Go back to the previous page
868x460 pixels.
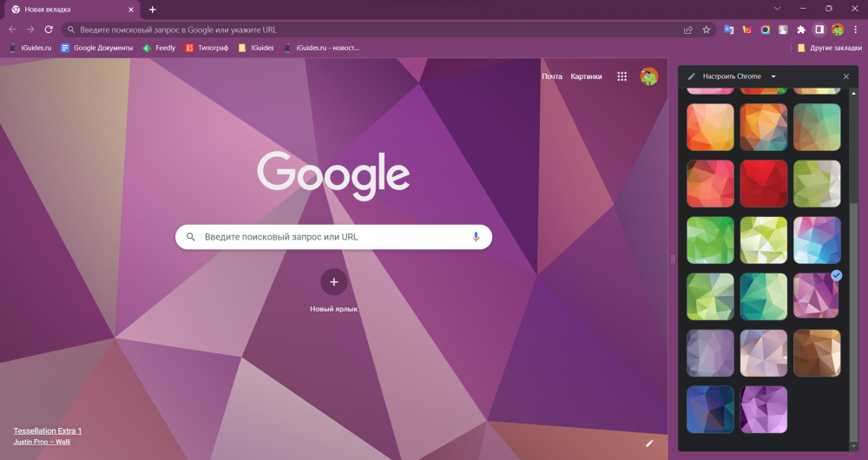[x=13, y=30]
